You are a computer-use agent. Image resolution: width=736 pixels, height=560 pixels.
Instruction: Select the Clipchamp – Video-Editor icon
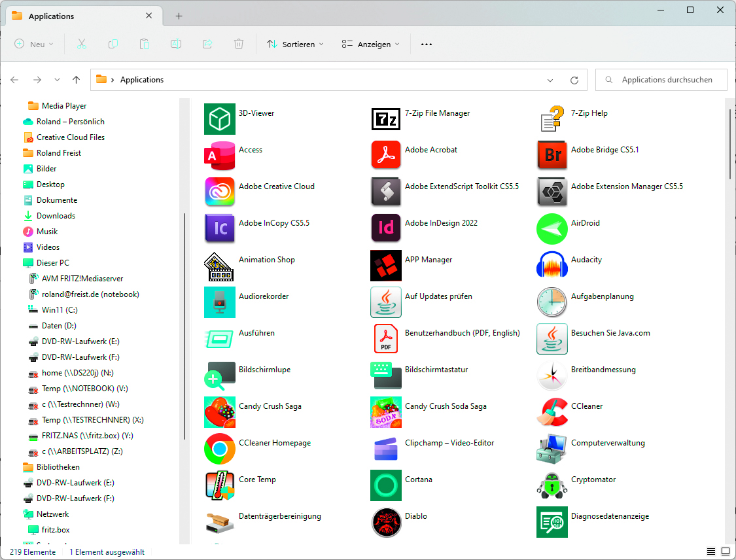(x=386, y=449)
